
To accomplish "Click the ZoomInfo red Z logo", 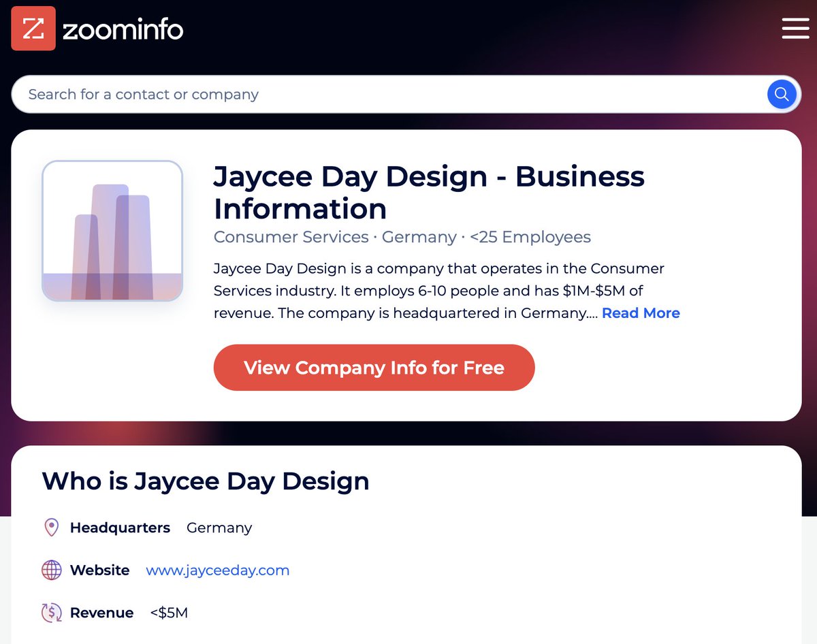I will 33,29.
